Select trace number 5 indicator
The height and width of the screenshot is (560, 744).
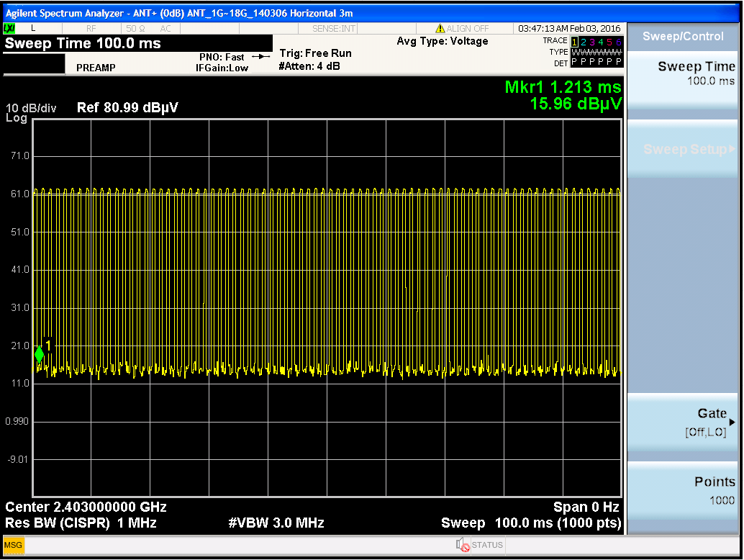[x=609, y=42]
